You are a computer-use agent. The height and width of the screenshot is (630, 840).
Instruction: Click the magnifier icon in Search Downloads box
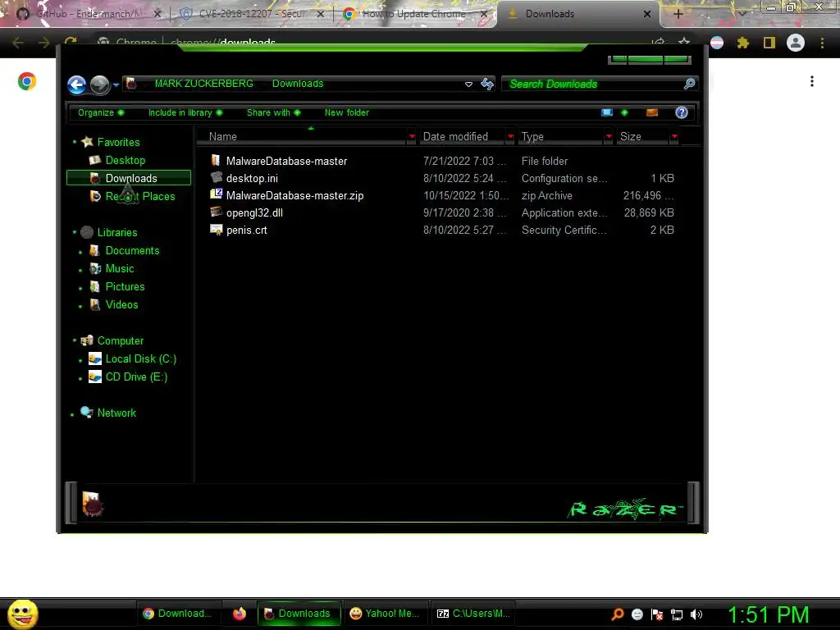[689, 84]
